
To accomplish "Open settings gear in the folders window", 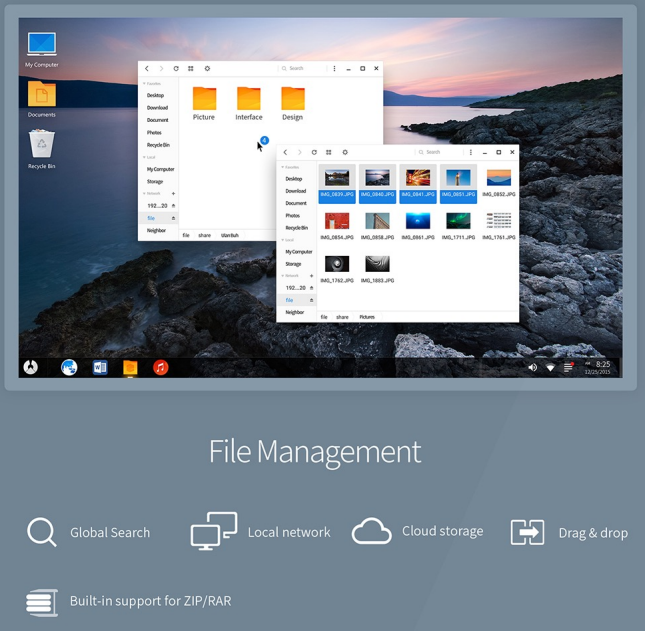I will (x=207, y=69).
